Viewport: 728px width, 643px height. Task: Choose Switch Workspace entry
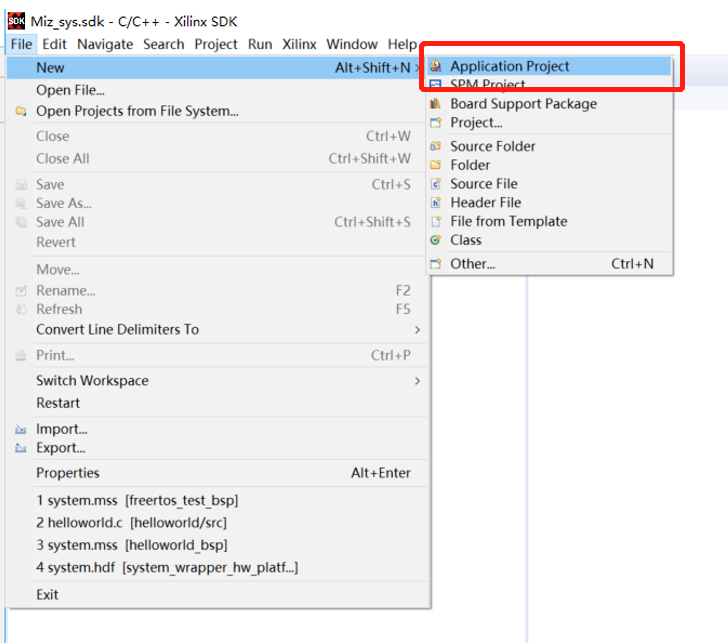click(217, 381)
